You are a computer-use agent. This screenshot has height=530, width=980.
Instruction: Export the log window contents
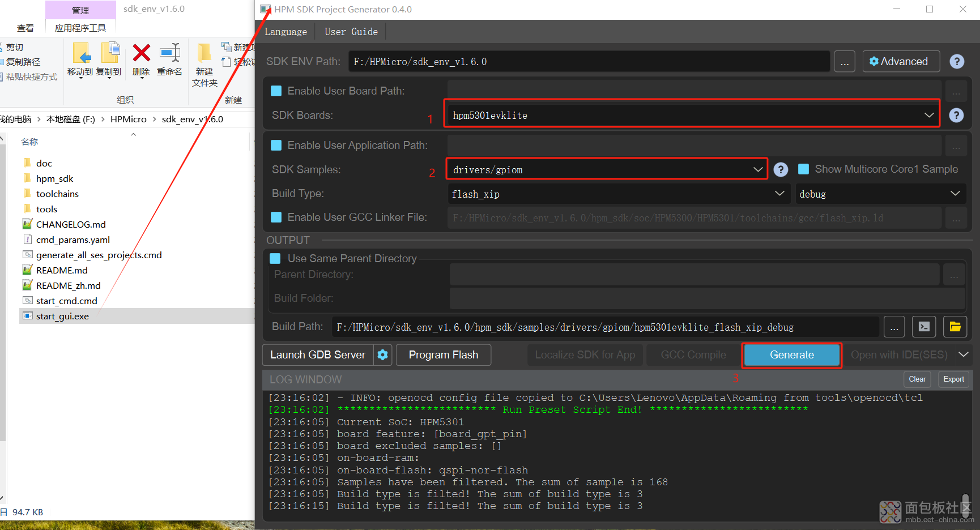click(x=953, y=379)
